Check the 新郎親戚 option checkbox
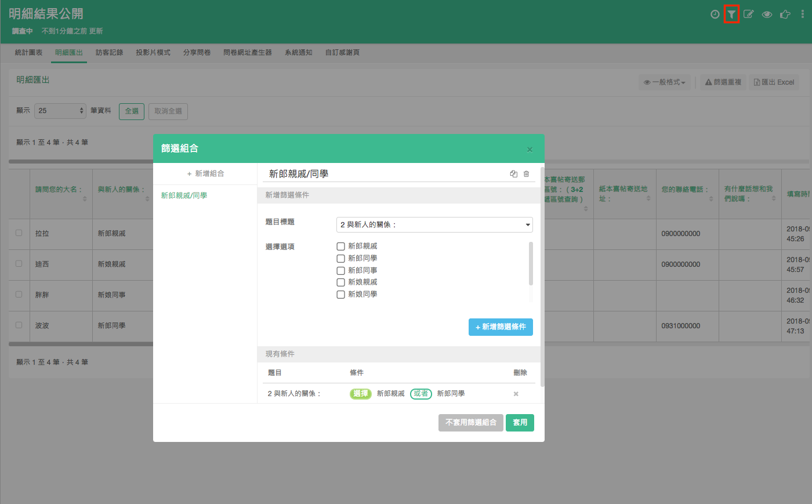 341,246
